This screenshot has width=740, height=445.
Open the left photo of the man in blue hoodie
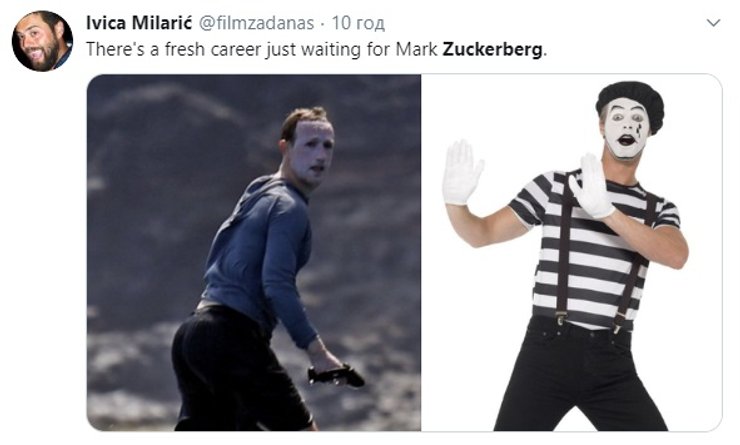pos(254,252)
